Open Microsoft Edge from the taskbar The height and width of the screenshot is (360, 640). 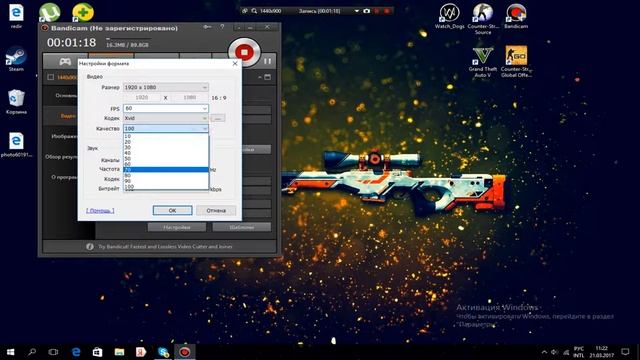(x=76, y=352)
